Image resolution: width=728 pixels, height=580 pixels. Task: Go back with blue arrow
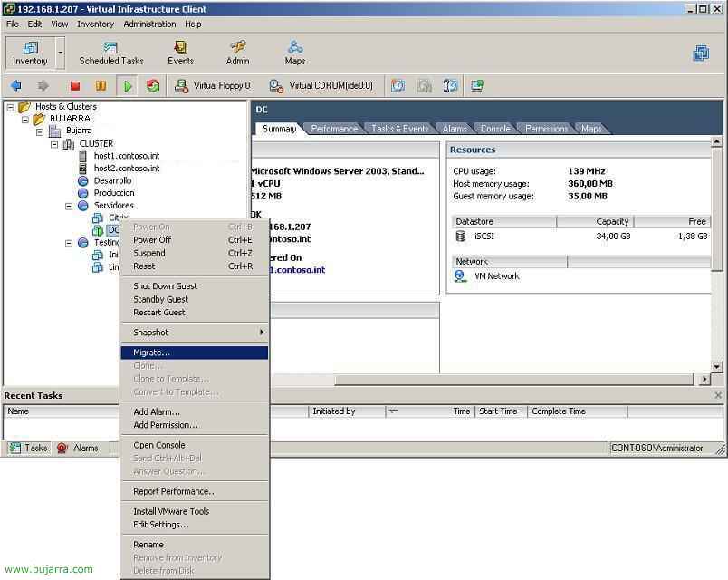[16, 85]
